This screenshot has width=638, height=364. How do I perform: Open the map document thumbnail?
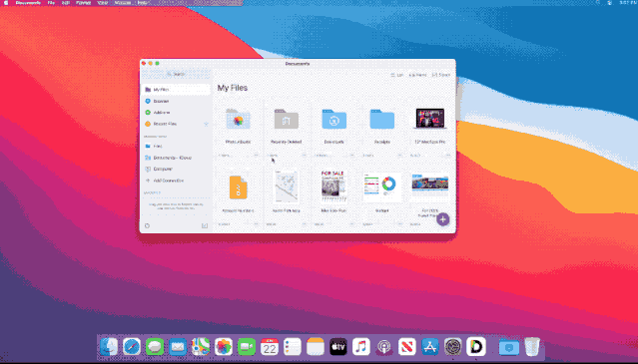(286, 186)
